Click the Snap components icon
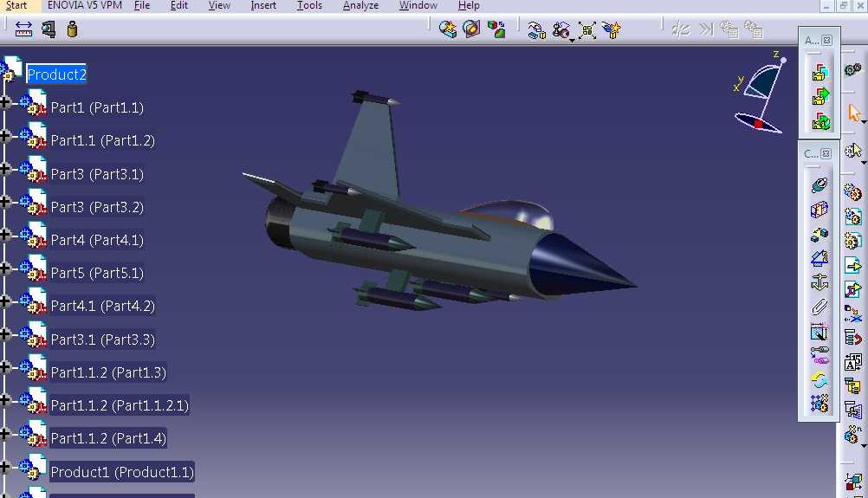 (x=561, y=29)
